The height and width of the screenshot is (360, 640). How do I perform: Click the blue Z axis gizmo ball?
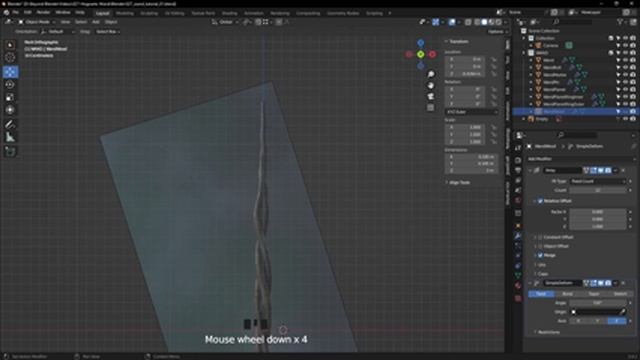coord(421,43)
